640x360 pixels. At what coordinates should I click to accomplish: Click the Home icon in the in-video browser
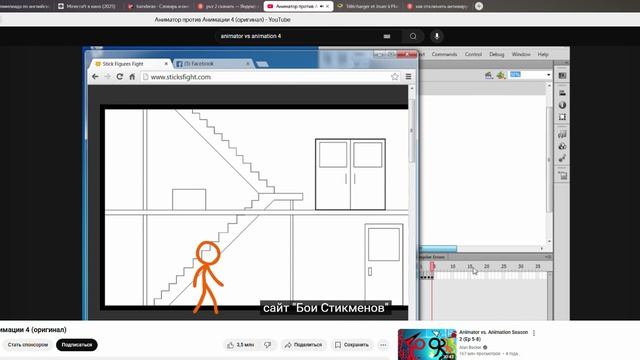[x=132, y=77]
